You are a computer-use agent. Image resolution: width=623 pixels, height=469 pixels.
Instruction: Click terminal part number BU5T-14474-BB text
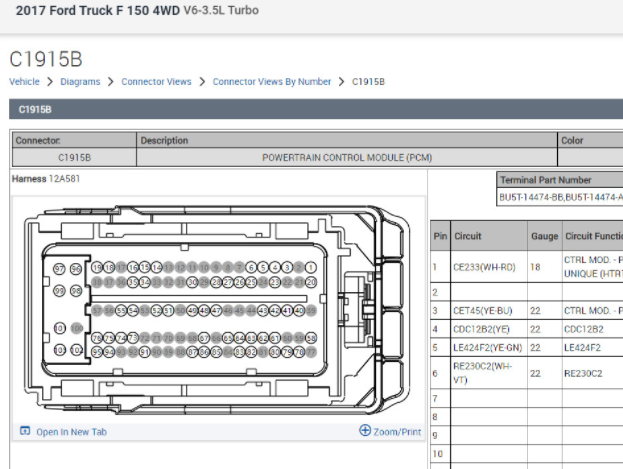coord(531,197)
